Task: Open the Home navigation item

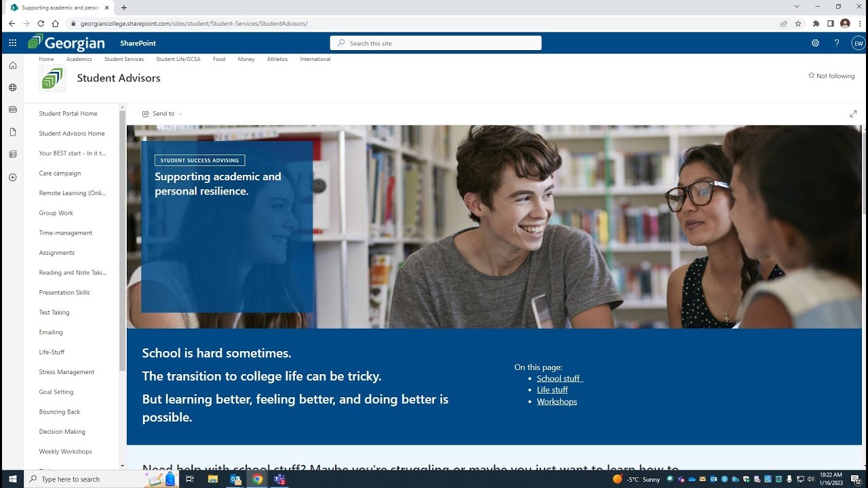Action: pyautogui.click(x=46, y=59)
